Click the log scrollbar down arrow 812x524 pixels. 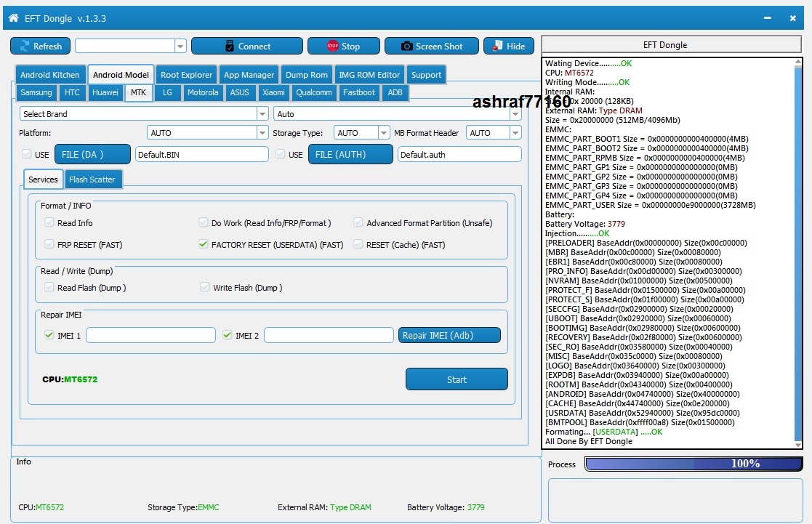point(798,444)
